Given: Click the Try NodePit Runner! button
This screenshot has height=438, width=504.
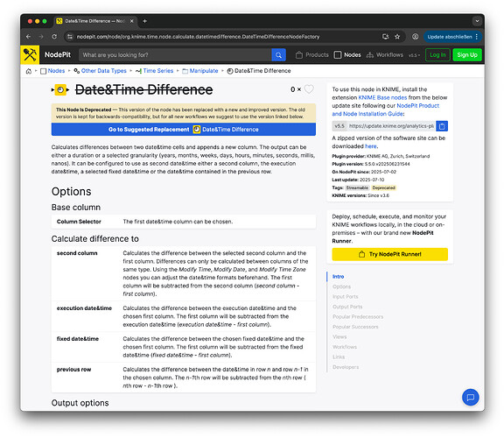Looking at the screenshot, I should tap(390, 254).
